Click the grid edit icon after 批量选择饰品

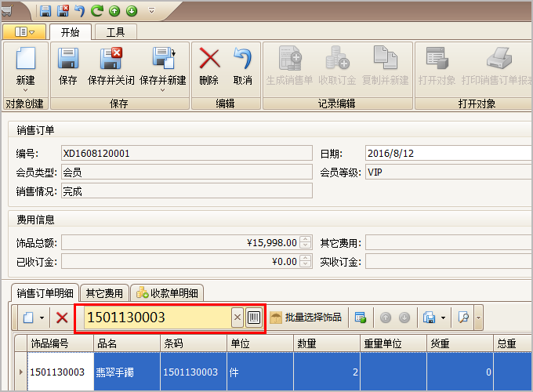tap(361, 318)
